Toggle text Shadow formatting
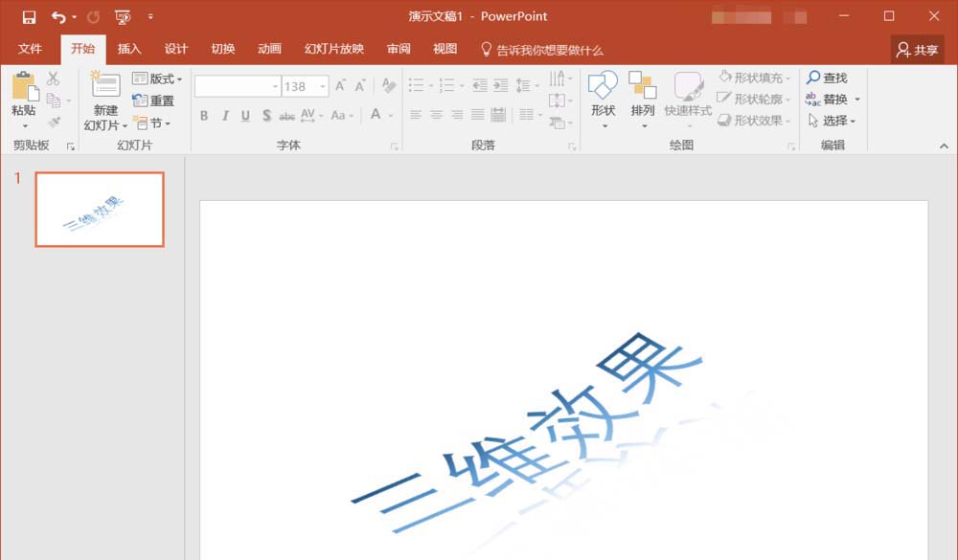 (266, 116)
